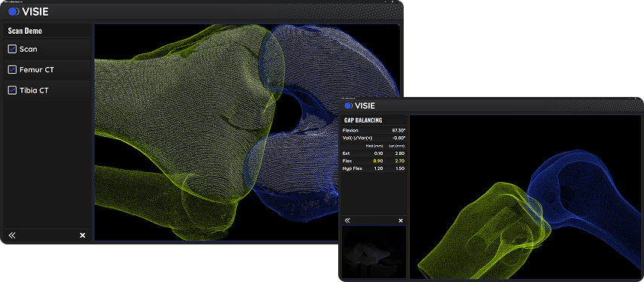Click the Flexion value 87.30°

(398, 130)
